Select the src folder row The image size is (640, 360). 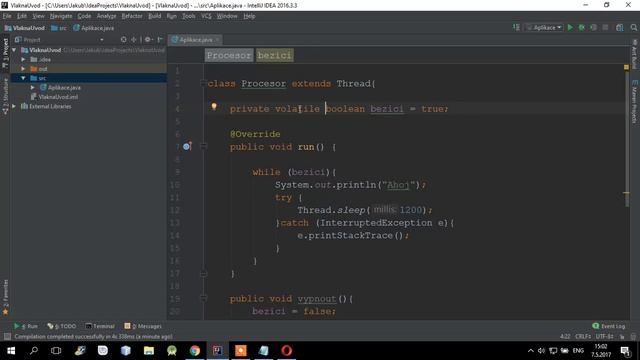pyautogui.click(x=89, y=78)
